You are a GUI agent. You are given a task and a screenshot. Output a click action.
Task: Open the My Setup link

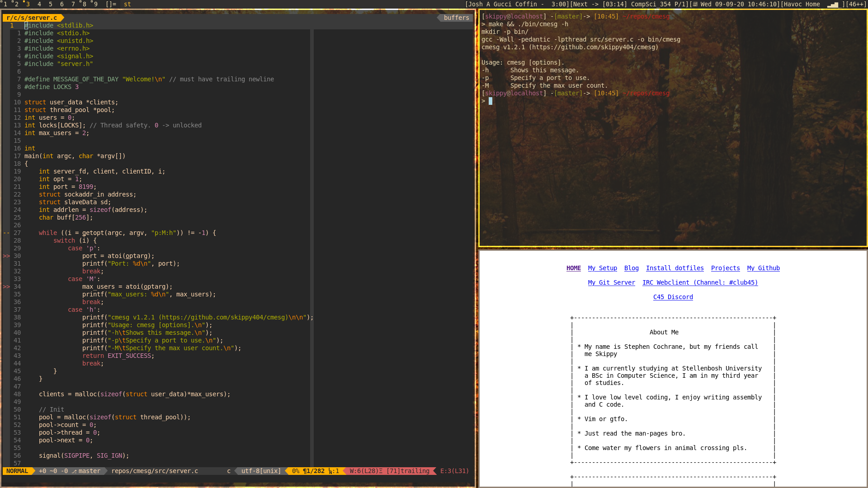[x=602, y=268]
